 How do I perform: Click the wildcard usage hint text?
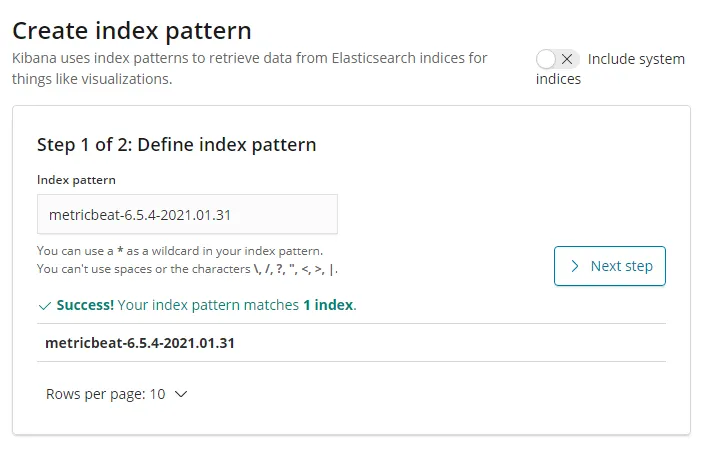tap(180, 251)
